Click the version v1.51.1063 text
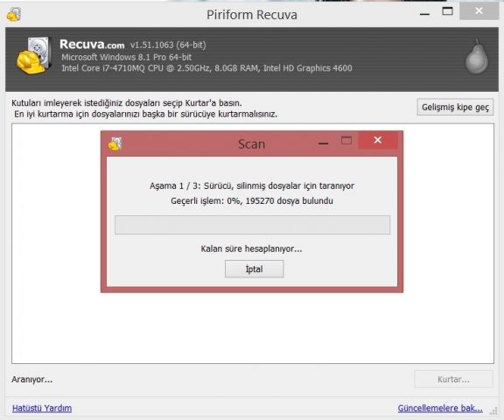The width and height of the screenshot is (504, 420). click(168, 45)
